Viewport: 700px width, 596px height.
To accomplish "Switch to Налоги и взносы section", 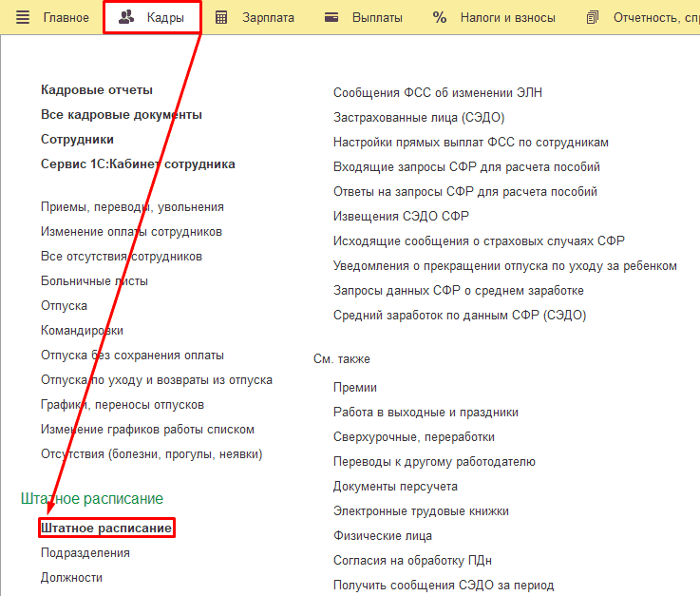I will [508, 17].
